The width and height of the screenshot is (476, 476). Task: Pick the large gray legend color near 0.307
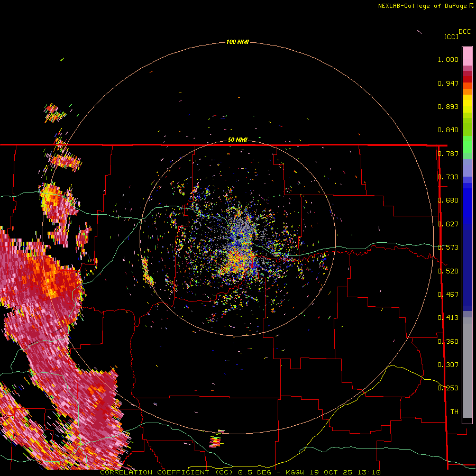point(467,368)
